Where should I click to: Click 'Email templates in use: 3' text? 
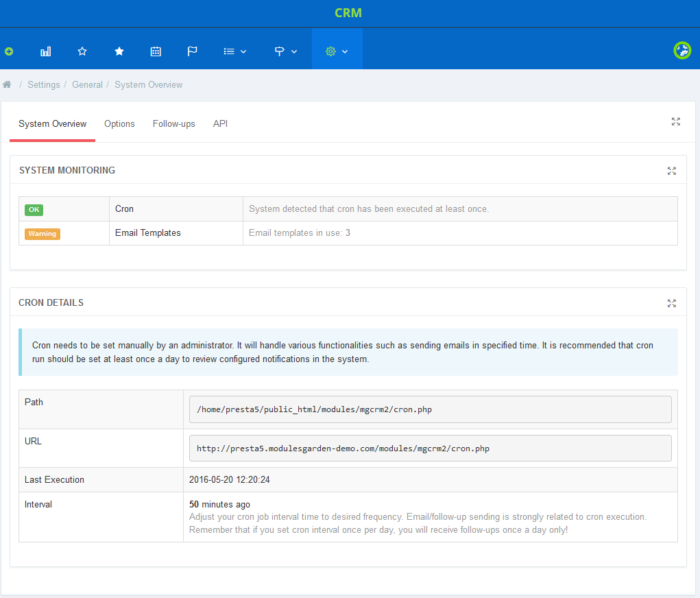[x=300, y=232]
